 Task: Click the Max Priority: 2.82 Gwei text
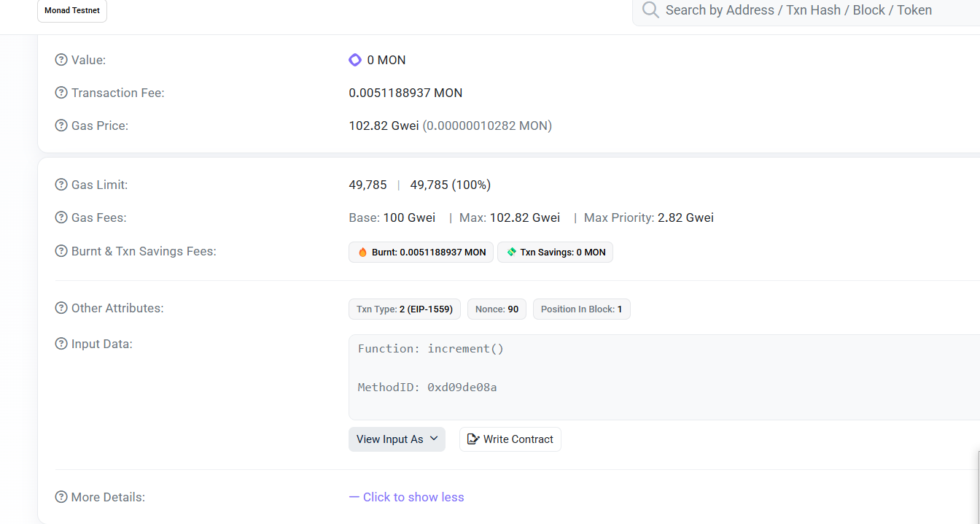(x=649, y=217)
